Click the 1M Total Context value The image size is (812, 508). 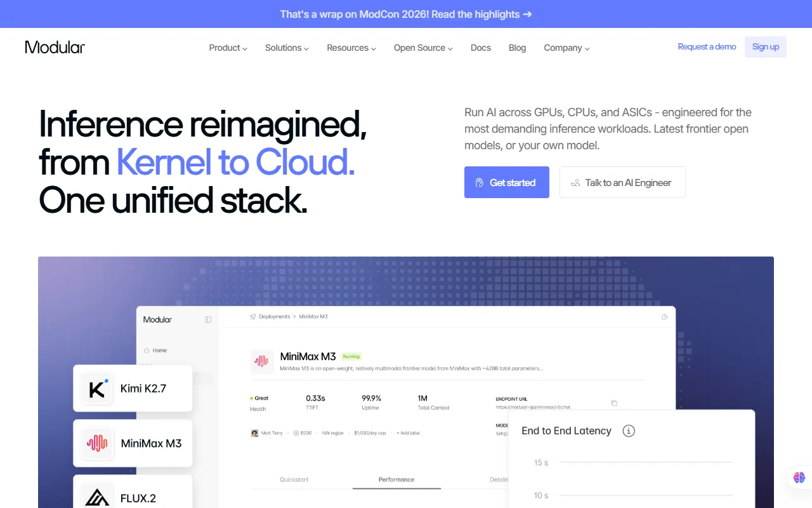click(422, 398)
